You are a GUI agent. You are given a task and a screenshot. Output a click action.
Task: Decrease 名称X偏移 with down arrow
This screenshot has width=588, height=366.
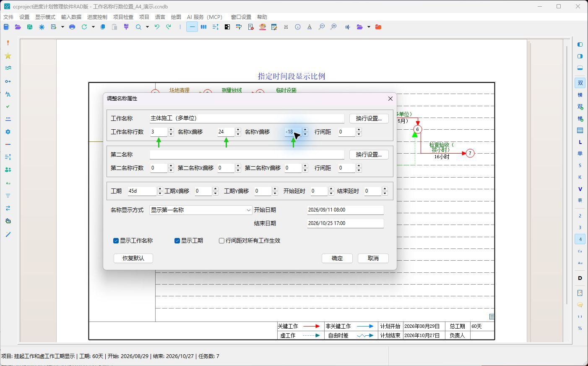(238, 134)
